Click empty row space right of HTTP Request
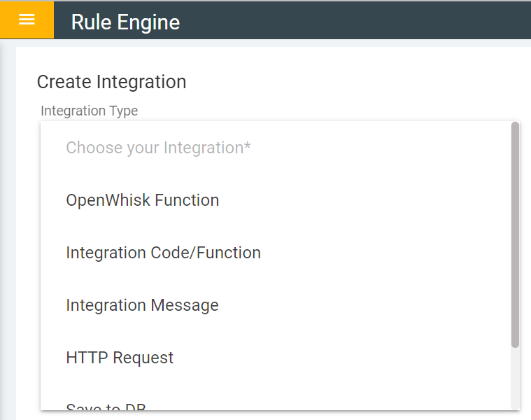Screen dimensions: 531x420 tap(350, 358)
